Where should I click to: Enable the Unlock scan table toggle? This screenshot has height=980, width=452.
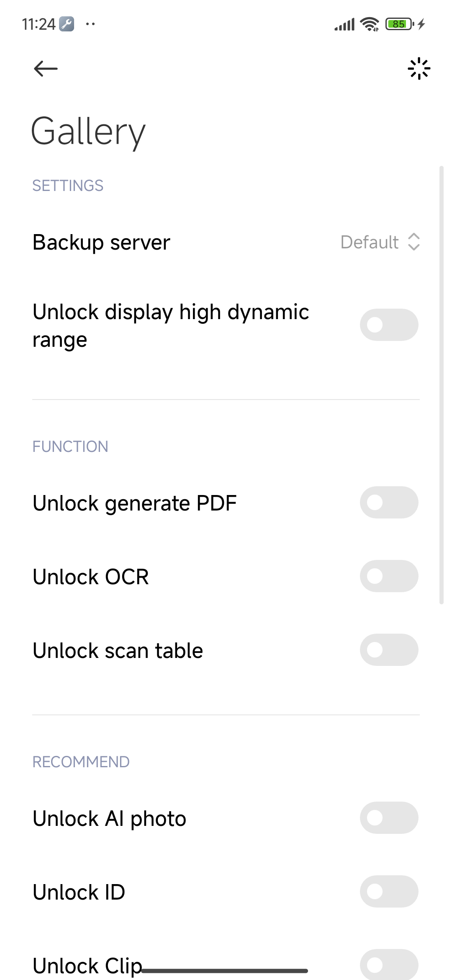(x=389, y=650)
